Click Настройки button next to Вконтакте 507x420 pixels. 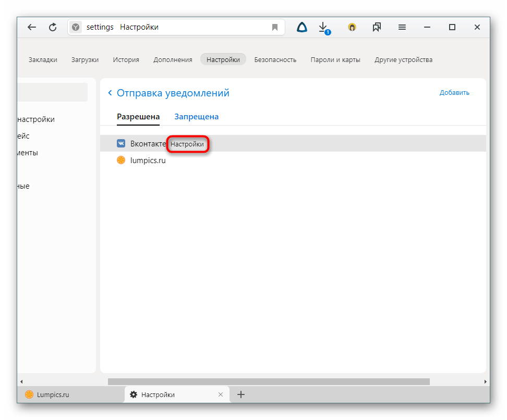187,144
